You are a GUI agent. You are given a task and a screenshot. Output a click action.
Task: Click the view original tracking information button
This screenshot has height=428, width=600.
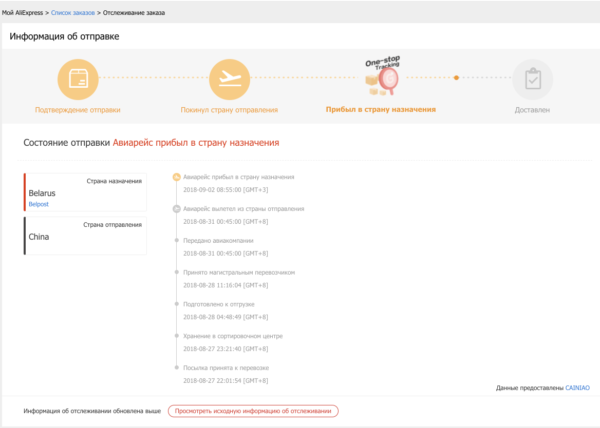[253, 411]
